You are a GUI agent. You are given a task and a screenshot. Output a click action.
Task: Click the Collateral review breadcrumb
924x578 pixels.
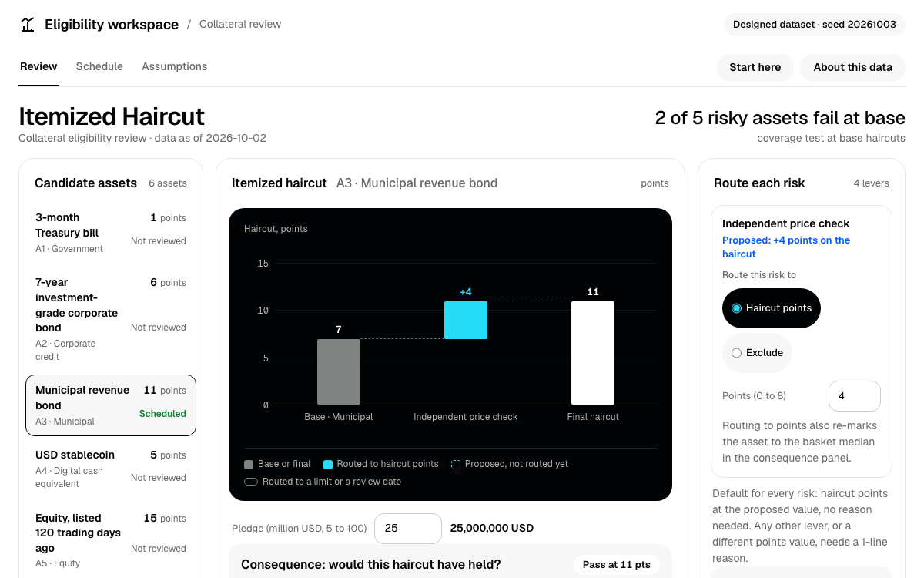(x=240, y=24)
